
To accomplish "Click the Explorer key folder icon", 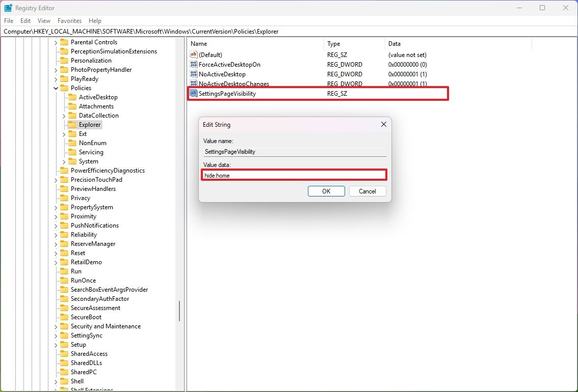I will [73, 124].
